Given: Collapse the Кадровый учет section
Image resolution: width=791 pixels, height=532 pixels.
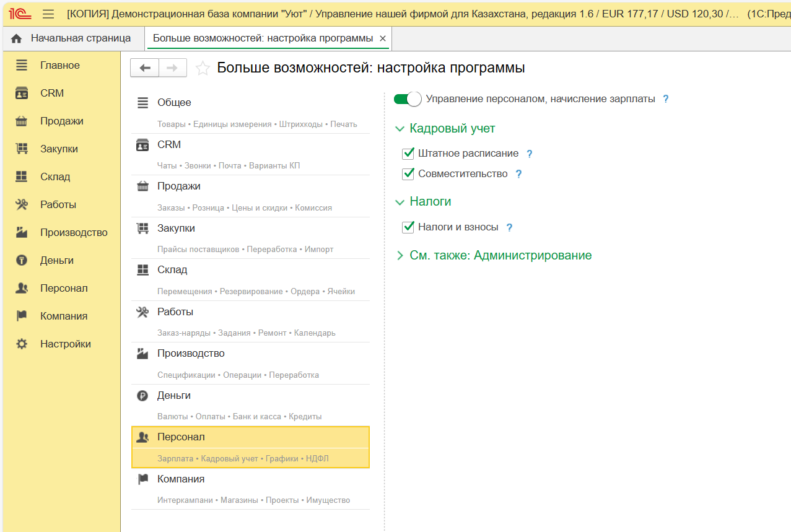Looking at the screenshot, I should tap(400, 129).
